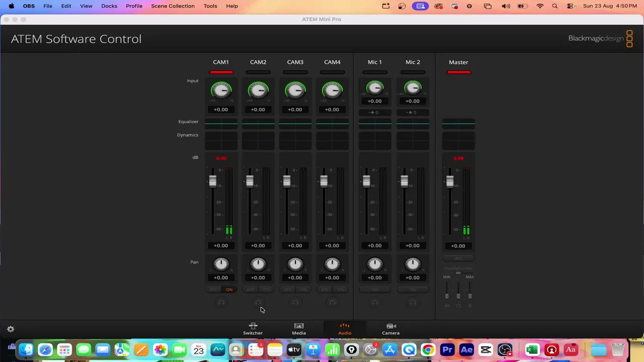644x362 pixels.
Task: Click the volume icon in the menu bar
Action: 506,6
